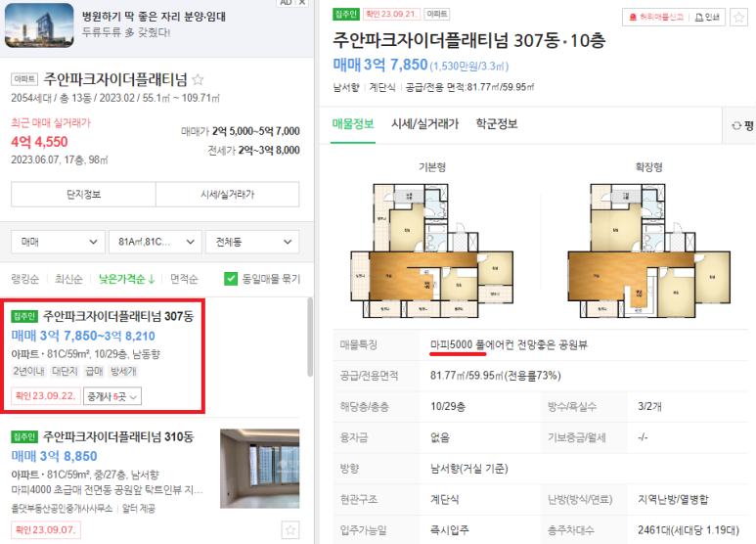The height and width of the screenshot is (544, 756).
Task: Click the 단지정보 button
Action: click(x=83, y=195)
